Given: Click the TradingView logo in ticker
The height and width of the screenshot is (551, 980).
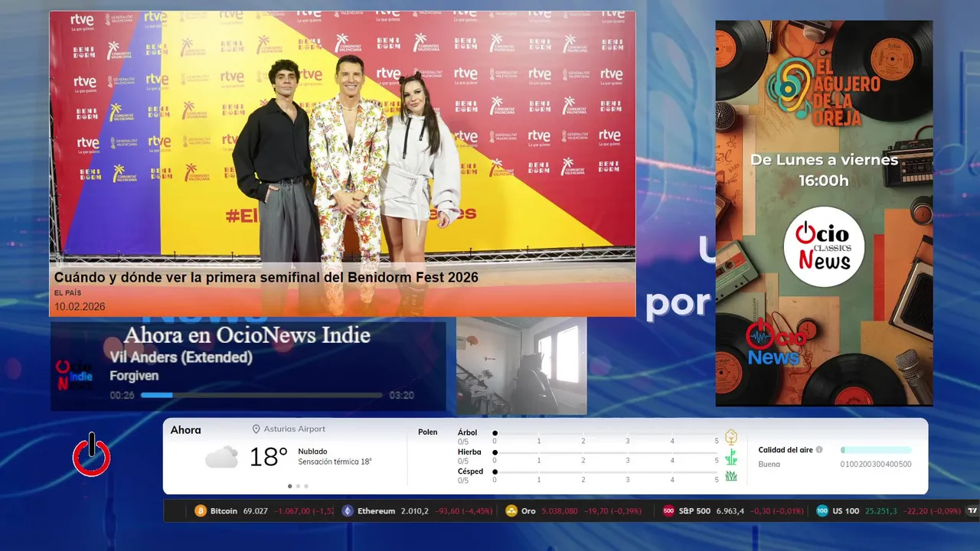Looking at the screenshot, I should point(973,511).
